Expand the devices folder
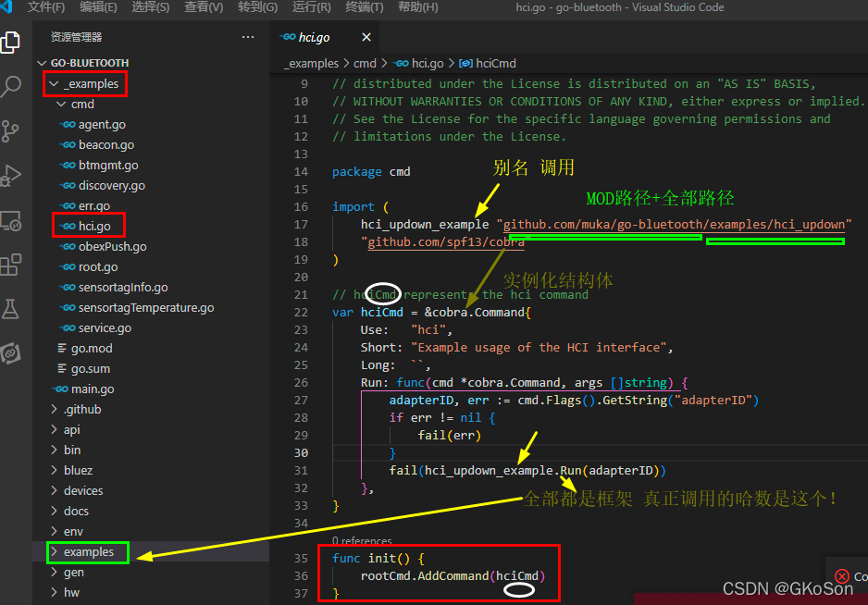The width and height of the screenshot is (868, 605). [55, 490]
